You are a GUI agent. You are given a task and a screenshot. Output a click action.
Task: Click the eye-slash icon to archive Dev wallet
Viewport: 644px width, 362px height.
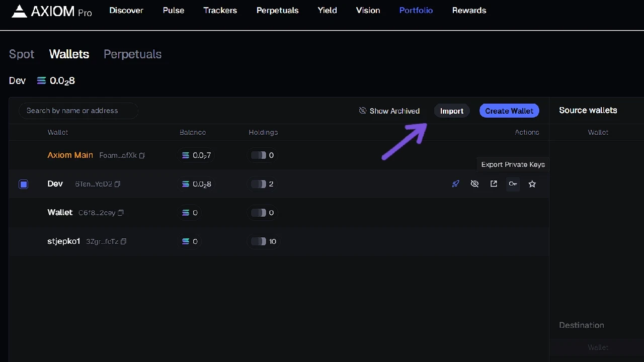[x=474, y=184]
